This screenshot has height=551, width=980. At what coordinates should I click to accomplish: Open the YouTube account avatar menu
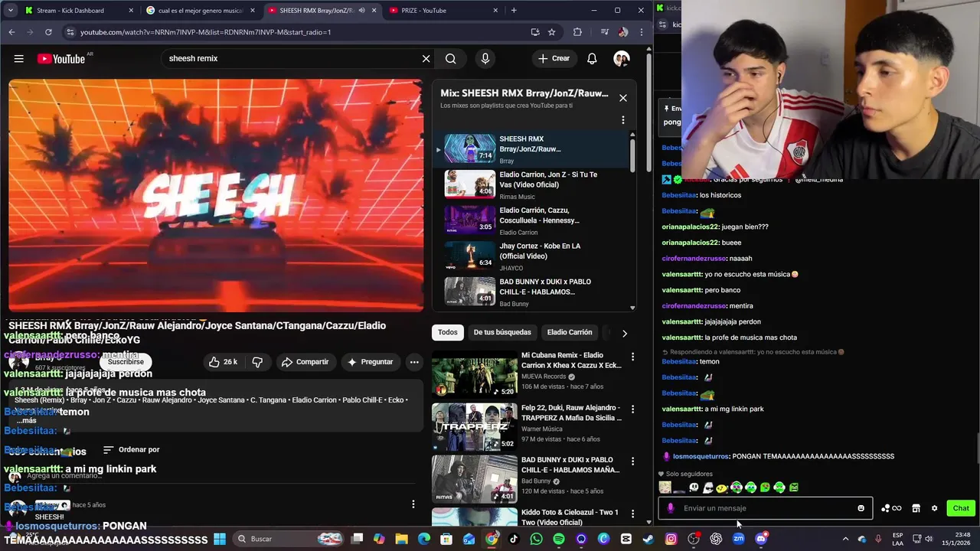(x=622, y=58)
